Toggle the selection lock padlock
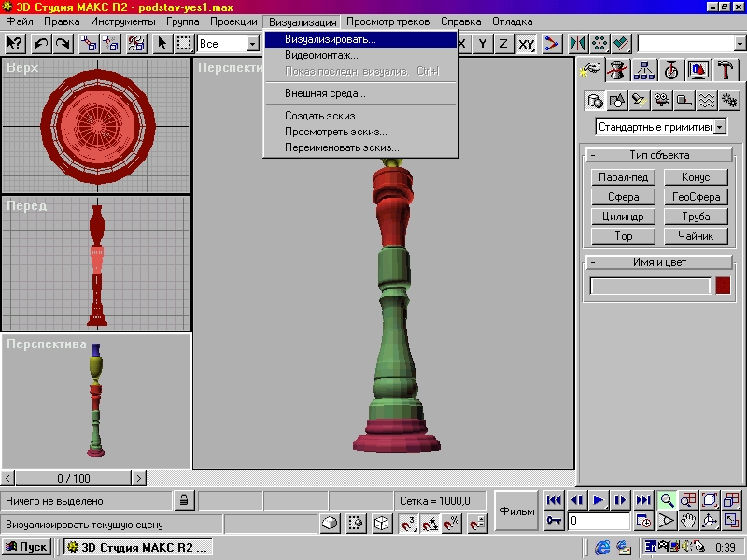The width and height of the screenshot is (747, 560). (185, 501)
